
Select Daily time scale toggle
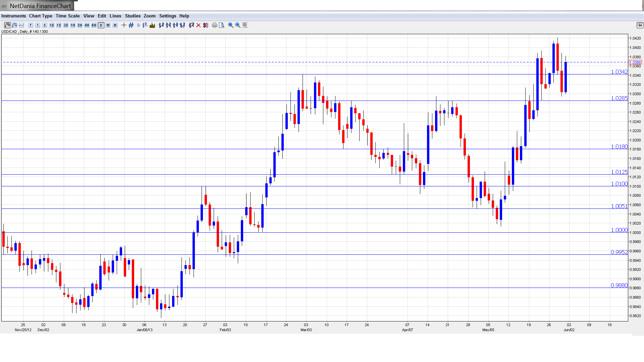[x=101, y=25]
